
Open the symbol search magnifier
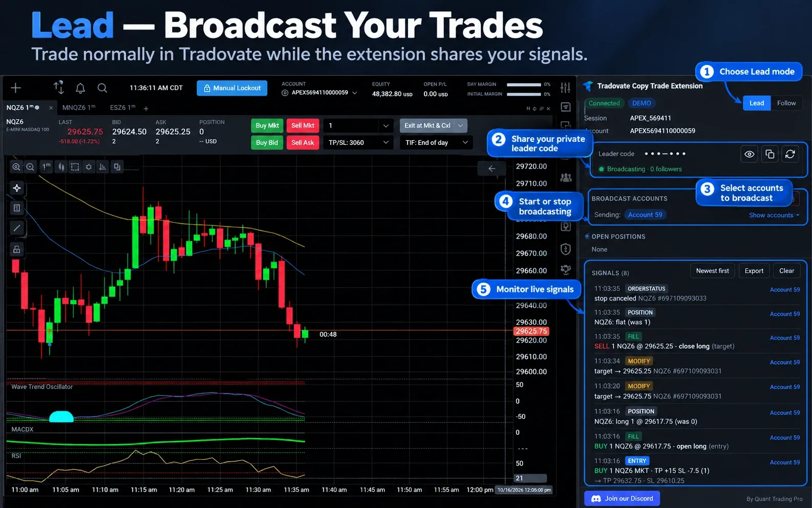click(102, 88)
